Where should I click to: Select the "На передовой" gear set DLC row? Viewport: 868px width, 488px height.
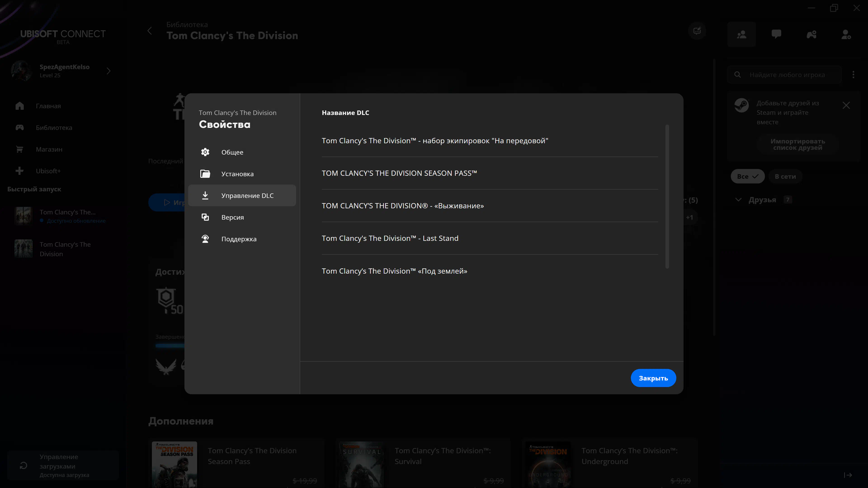(490, 141)
